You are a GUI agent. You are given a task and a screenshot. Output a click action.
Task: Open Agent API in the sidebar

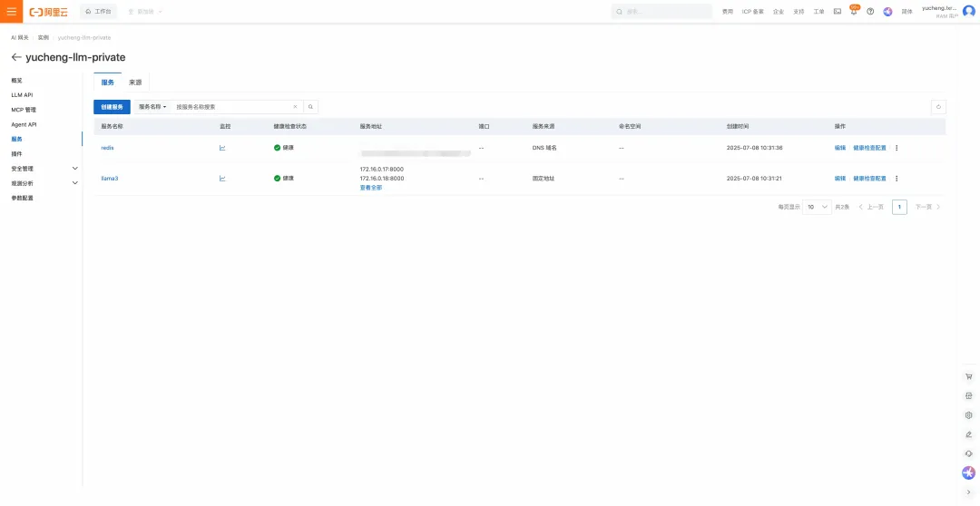point(24,124)
